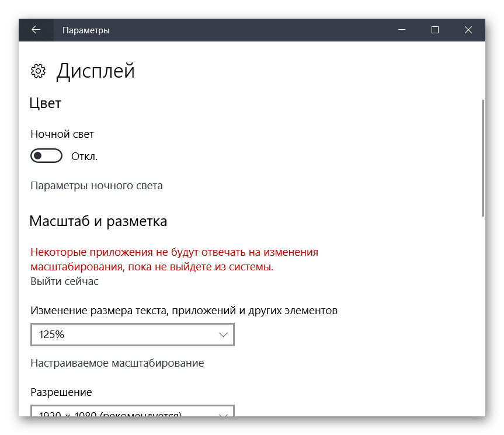Open the 1920 × 1080 resolution dropdown
Screen dimensions: 504x435
[133, 411]
